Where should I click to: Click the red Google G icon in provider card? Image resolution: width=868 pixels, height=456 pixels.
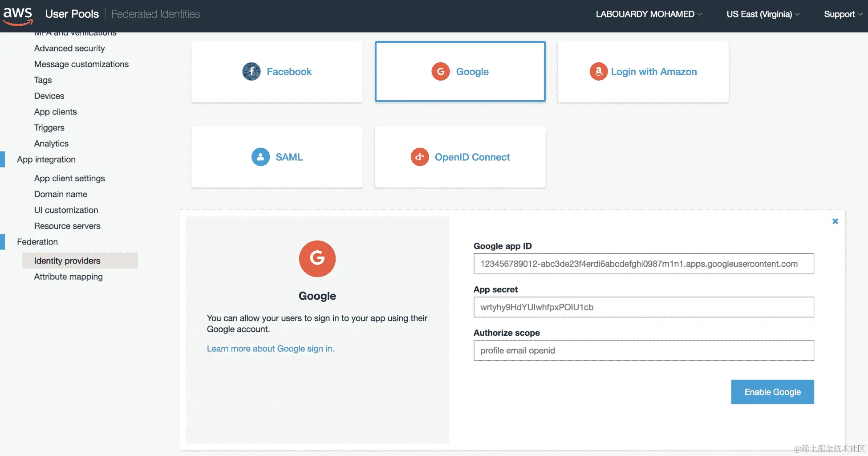(x=441, y=72)
